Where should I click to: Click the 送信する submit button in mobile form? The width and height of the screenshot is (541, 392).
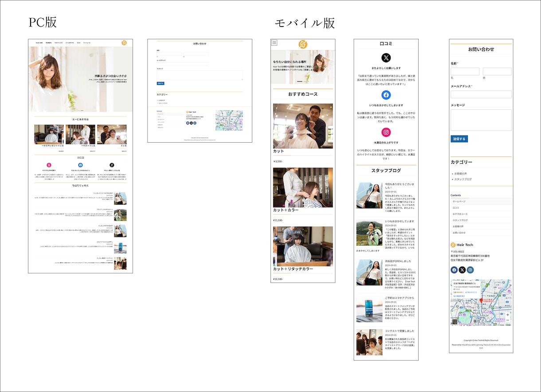pos(459,139)
